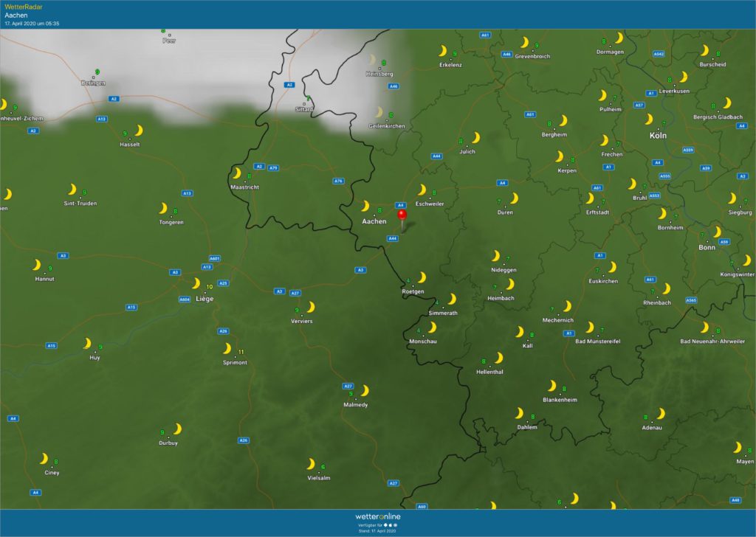
Task: Click the Dormagen town label
Action: (x=610, y=52)
